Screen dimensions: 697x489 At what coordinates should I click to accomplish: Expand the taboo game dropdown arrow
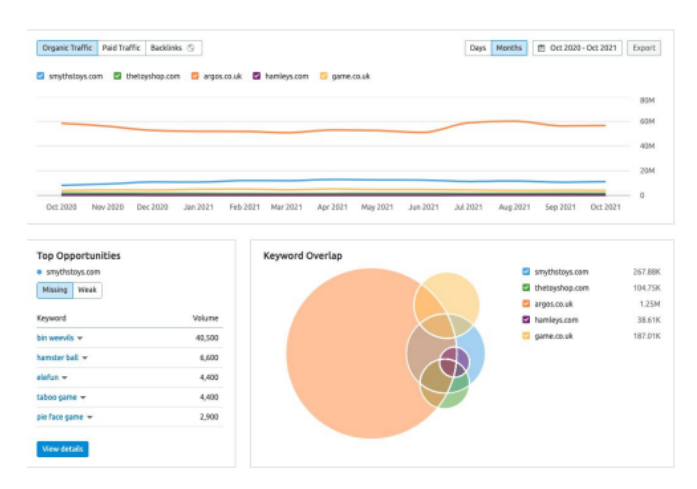pos(83,397)
